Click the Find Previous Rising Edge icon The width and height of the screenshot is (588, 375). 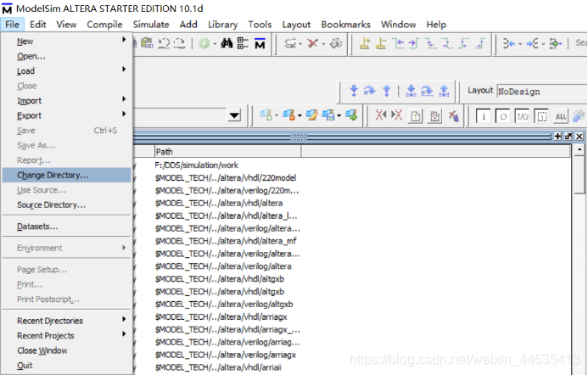tap(464, 43)
